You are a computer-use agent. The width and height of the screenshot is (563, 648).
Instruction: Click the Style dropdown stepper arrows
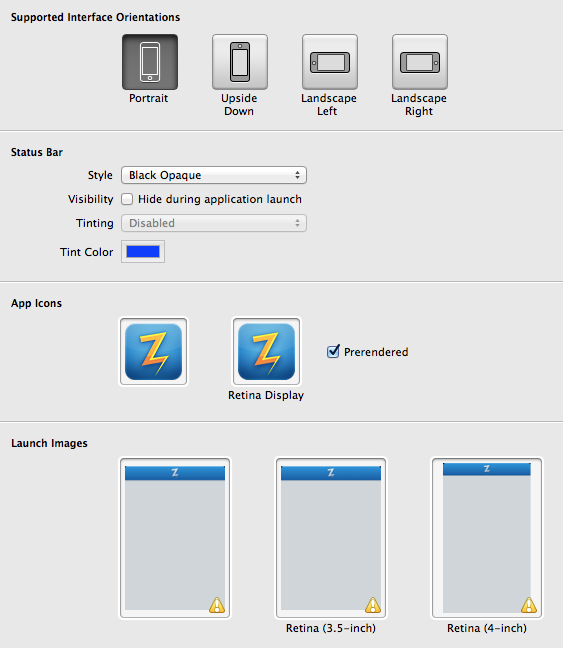coord(297,175)
